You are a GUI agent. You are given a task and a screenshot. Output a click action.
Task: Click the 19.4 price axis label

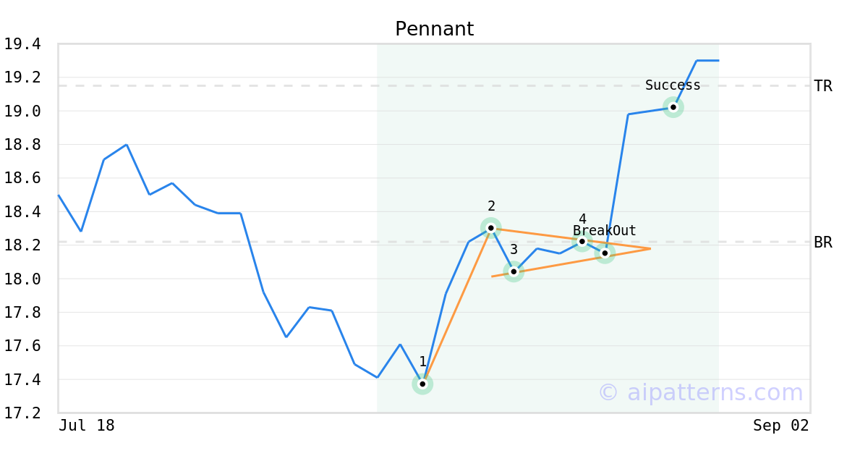[22, 44]
